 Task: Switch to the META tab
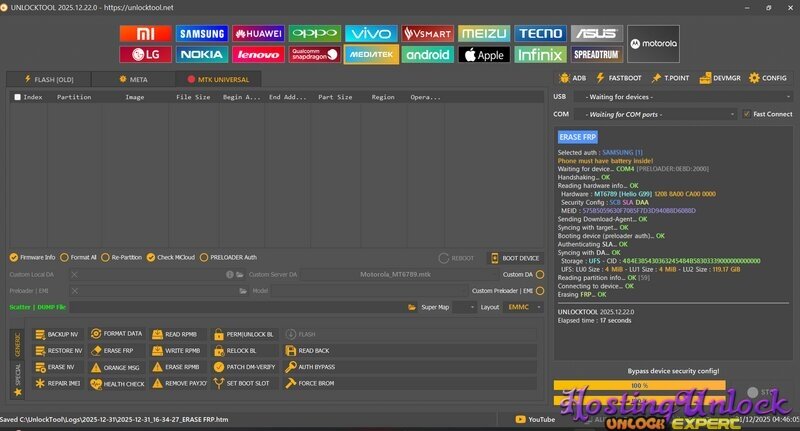[x=132, y=78]
